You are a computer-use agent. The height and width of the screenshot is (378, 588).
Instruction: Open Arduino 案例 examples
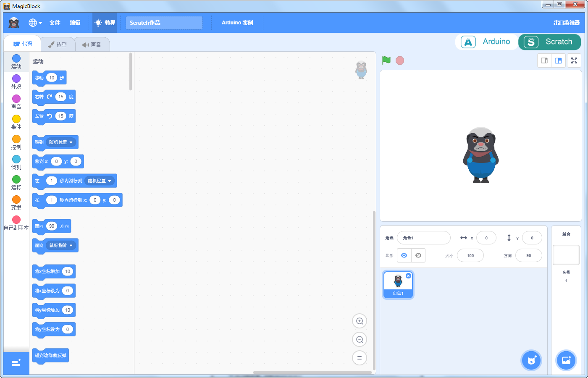tap(237, 23)
